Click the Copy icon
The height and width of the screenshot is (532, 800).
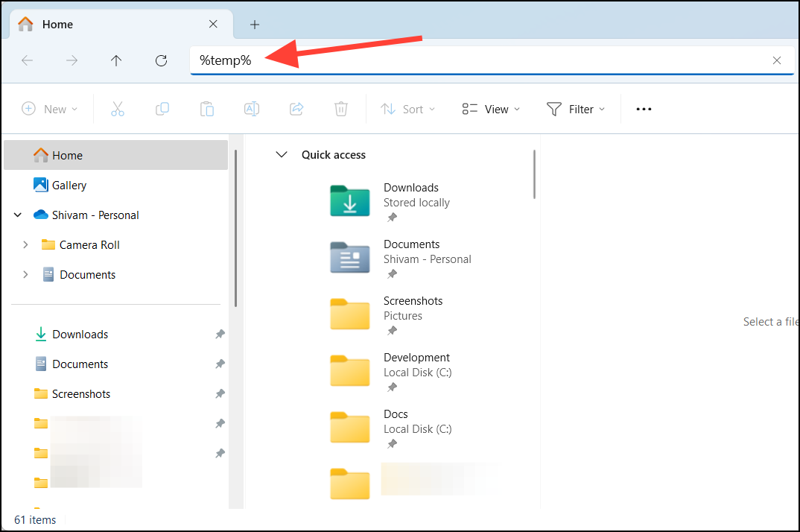tap(162, 109)
